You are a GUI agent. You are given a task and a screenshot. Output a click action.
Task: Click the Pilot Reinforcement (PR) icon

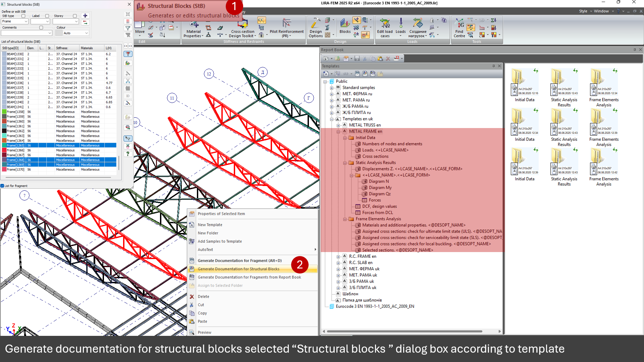tap(286, 27)
